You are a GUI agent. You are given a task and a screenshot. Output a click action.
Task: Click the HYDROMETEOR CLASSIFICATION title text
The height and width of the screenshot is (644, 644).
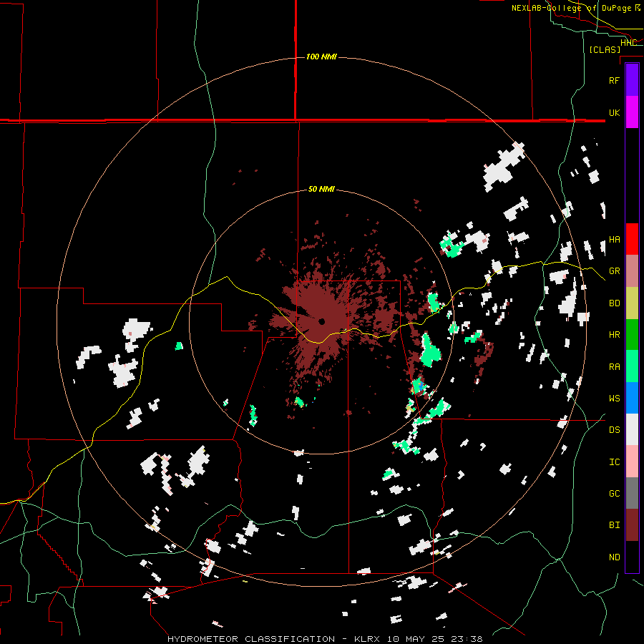click(x=251, y=639)
